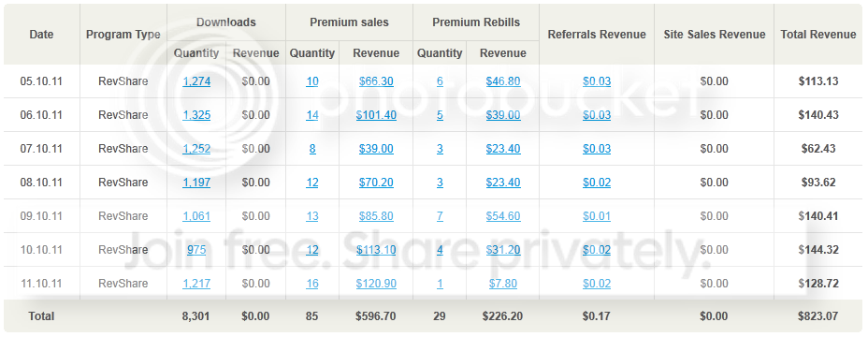Click premium rebills quantity 4 link
The width and height of the screenshot is (868, 337).
tap(440, 250)
